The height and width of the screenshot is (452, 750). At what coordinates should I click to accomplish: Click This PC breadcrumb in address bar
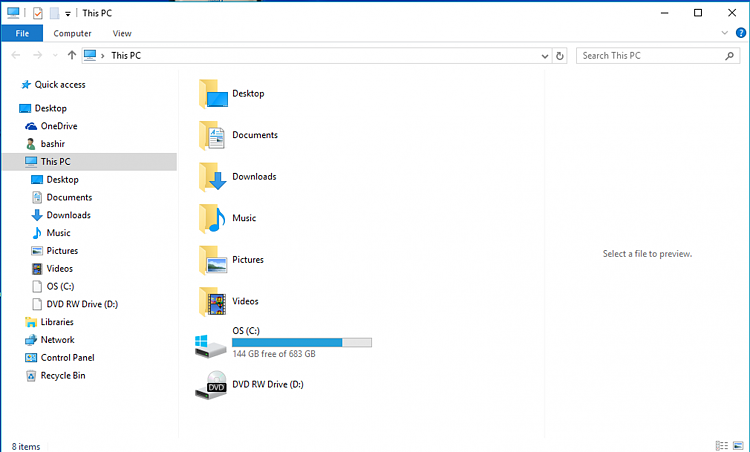point(126,55)
